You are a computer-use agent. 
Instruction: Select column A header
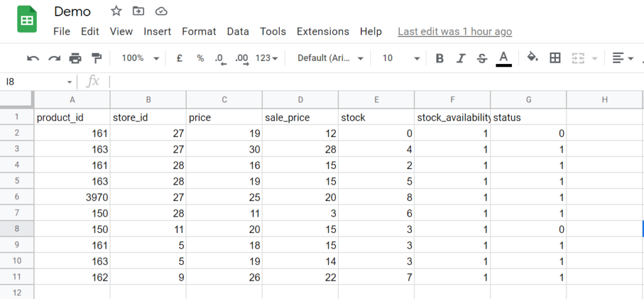pyautogui.click(x=72, y=100)
